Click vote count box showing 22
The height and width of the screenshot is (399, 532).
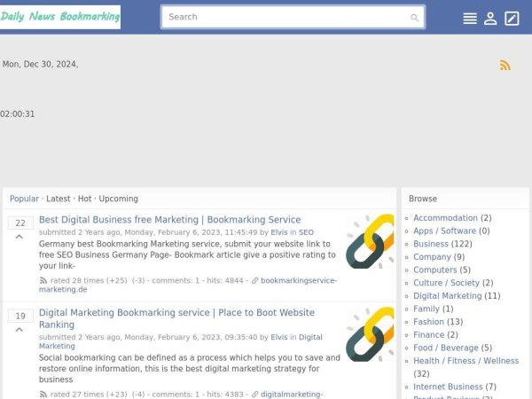click(20, 223)
